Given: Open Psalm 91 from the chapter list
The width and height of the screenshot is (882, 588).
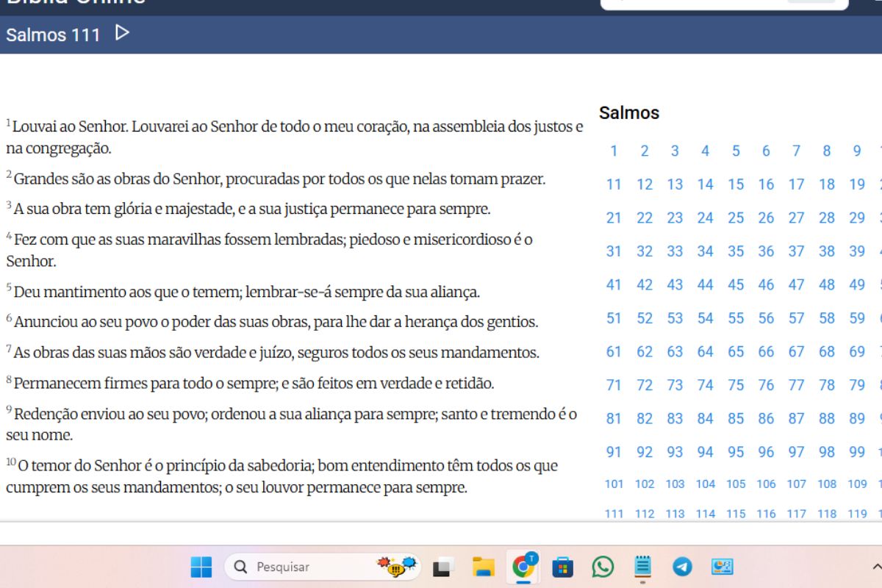Looking at the screenshot, I should 614,451.
